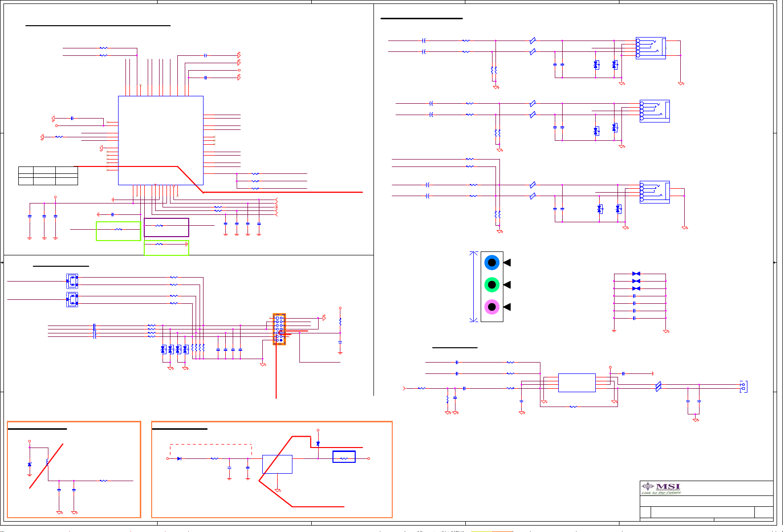Select the black arrow beside the green jack
Screen dimensions: 783x532
coord(507,285)
